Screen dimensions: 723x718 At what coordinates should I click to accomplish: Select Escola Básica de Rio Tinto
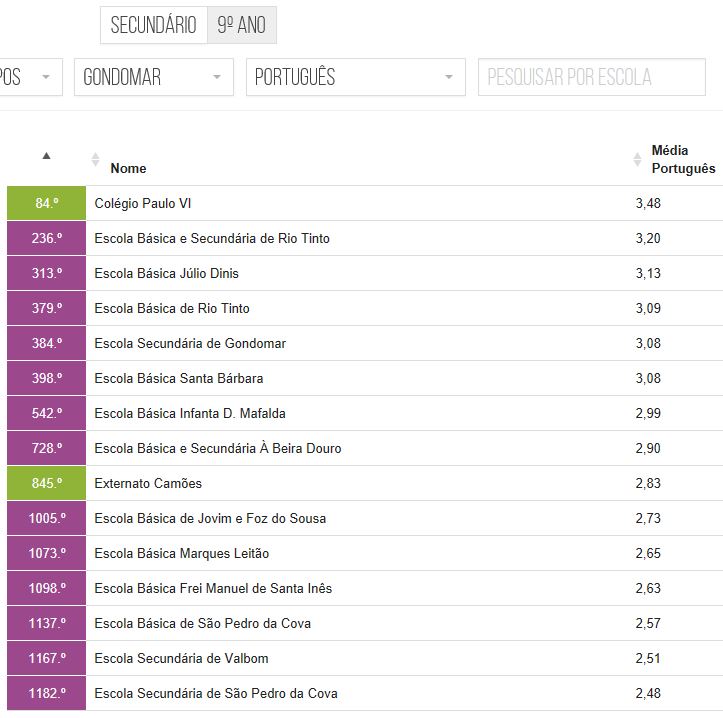tap(365, 309)
